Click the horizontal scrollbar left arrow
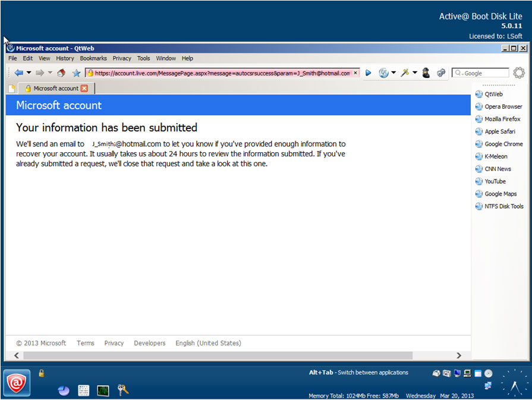The image size is (532, 400). pos(16,355)
